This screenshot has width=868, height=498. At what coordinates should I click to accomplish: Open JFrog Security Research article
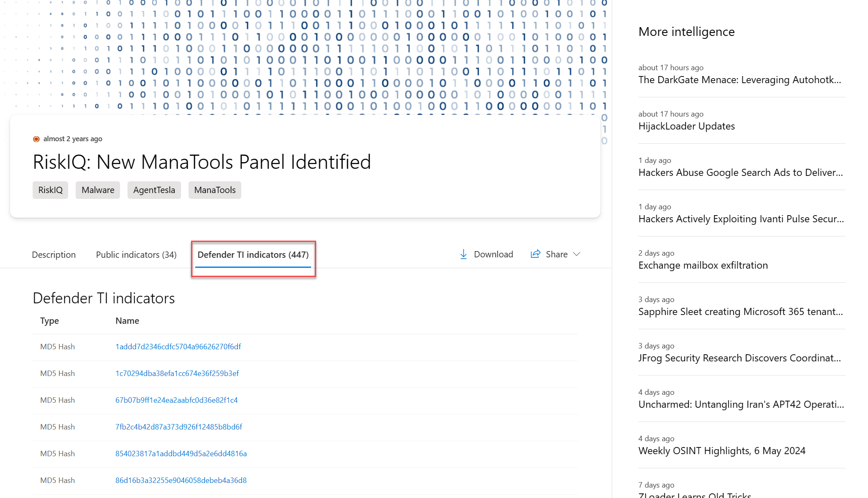pos(740,358)
